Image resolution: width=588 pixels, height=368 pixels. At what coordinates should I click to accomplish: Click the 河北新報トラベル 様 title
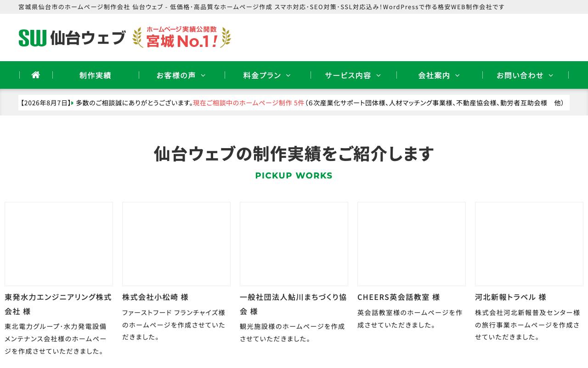click(x=510, y=297)
